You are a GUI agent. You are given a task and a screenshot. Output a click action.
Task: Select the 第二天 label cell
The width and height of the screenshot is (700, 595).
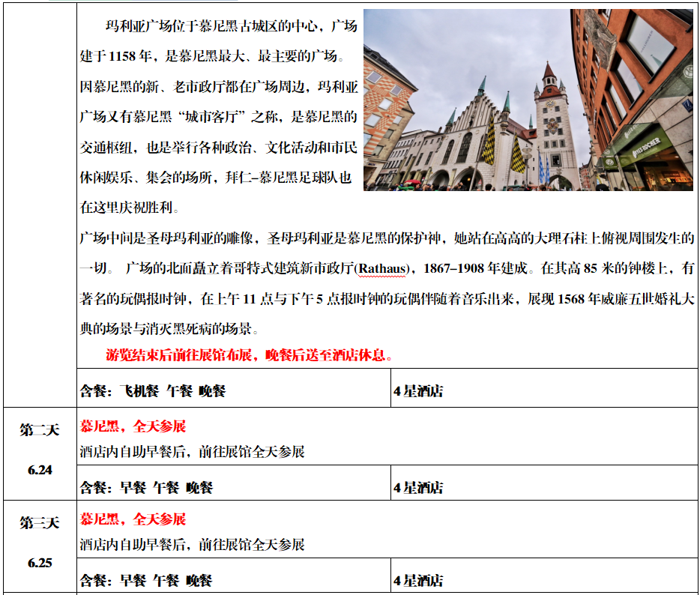(39, 430)
